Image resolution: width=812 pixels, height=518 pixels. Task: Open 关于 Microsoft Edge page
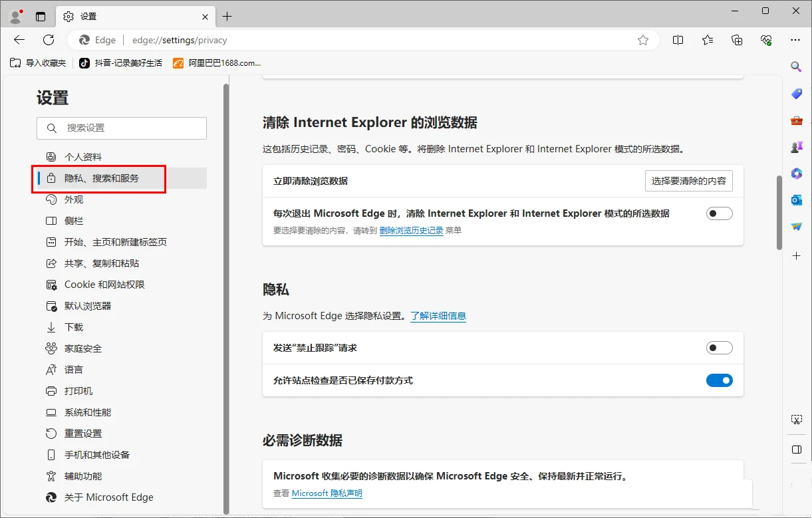[122, 497]
